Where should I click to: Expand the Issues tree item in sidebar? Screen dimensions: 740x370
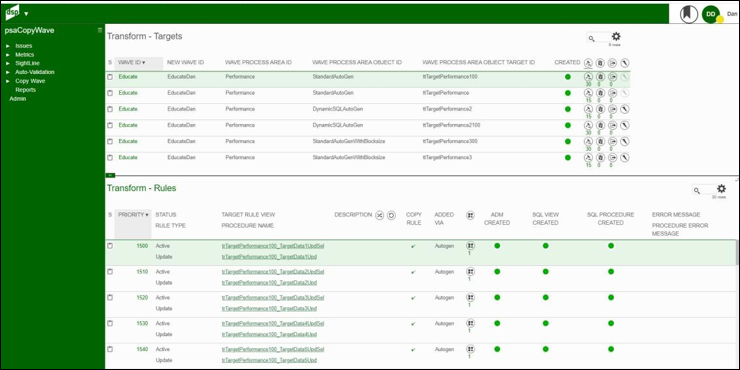tap(8, 46)
